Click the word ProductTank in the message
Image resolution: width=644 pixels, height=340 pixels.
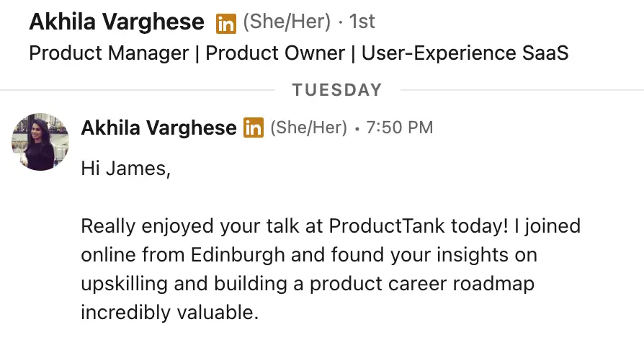point(388,226)
